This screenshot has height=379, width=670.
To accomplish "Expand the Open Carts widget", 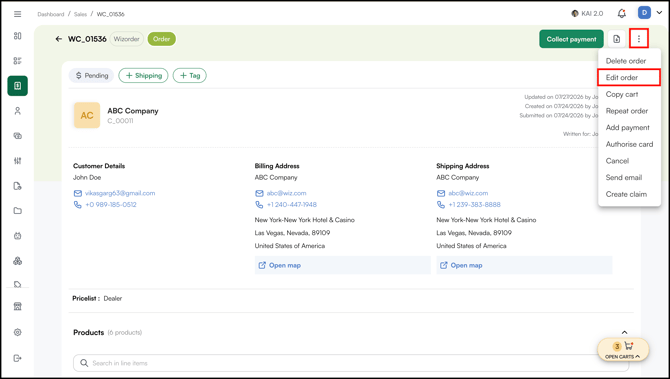I will click(x=623, y=350).
